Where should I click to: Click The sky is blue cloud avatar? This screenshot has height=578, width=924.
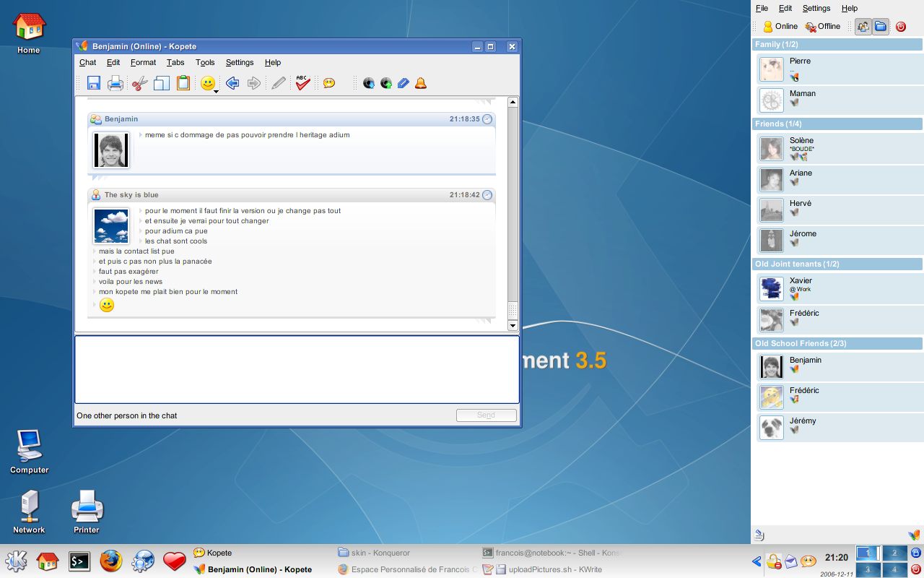[x=111, y=225]
